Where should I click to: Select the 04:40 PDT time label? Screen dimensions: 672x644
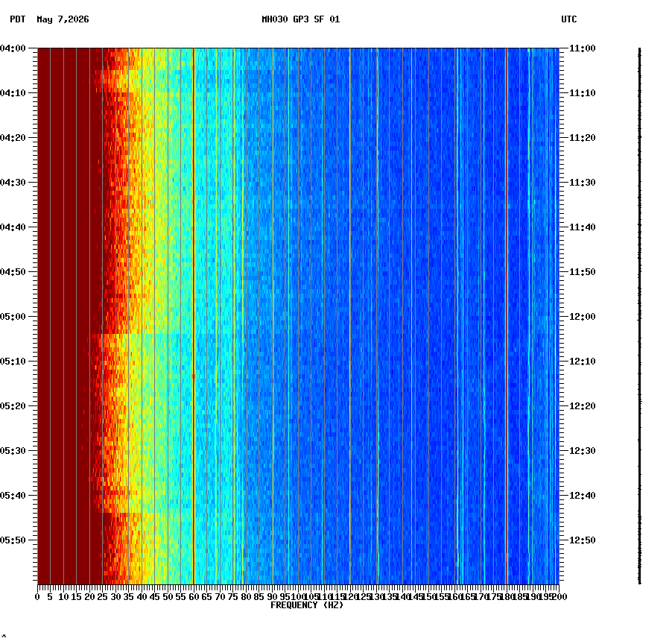coord(13,227)
